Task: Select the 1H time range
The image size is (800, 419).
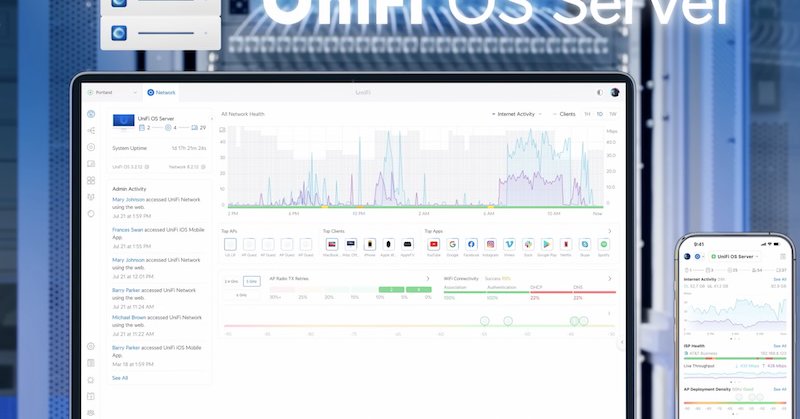Action: [587, 114]
